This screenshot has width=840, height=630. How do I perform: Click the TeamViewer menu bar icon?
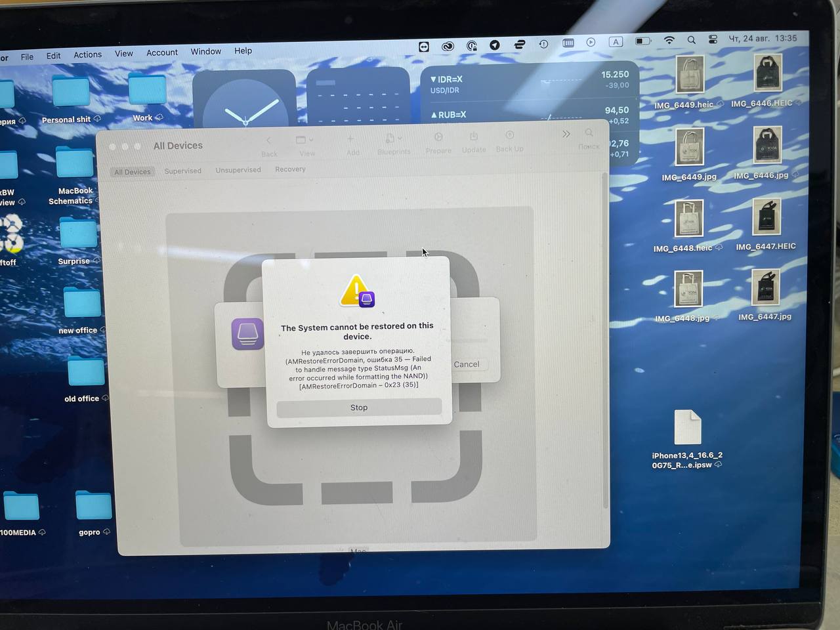coord(424,47)
